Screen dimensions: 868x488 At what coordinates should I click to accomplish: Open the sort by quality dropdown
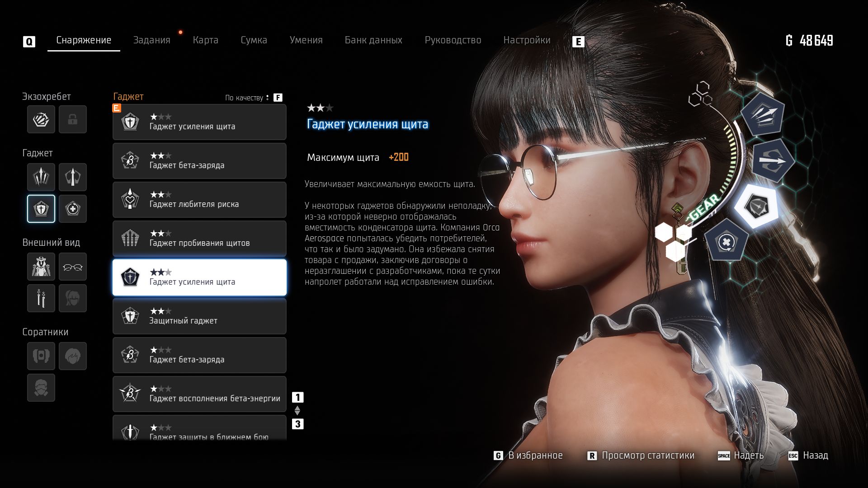pyautogui.click(x=247, y=98)
